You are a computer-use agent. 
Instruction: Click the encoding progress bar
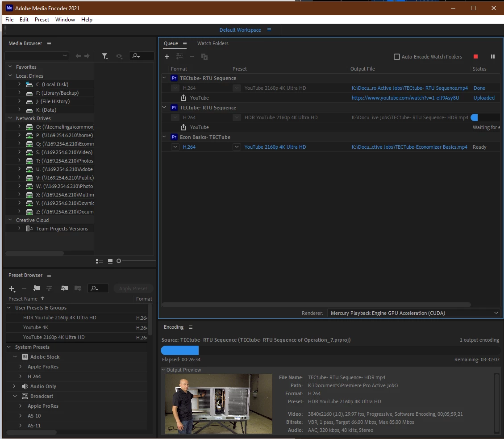pyautogui.click(x=330, y=350)
